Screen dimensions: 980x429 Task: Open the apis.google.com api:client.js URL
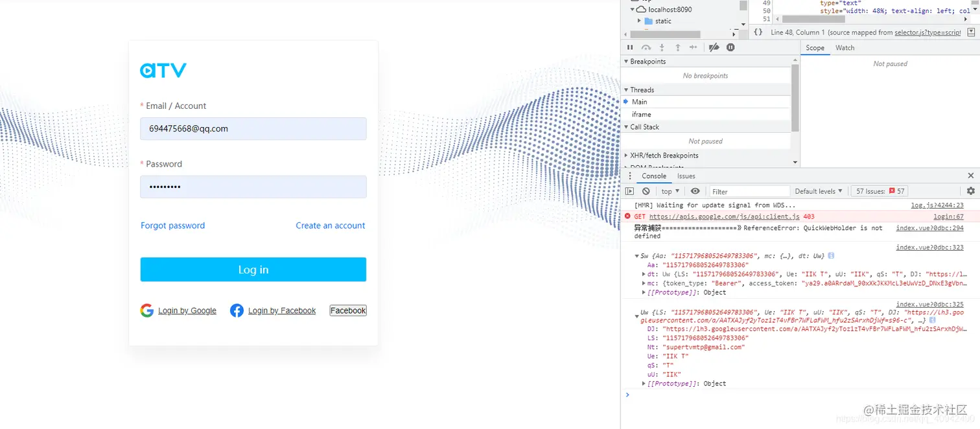[x=724, y=216]
